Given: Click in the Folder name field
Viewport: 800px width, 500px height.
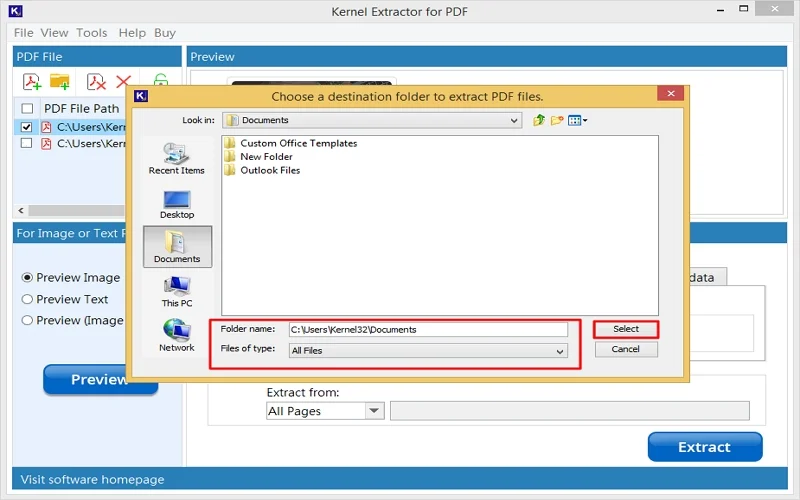Looking at the screenshot, I should (428, 330).
